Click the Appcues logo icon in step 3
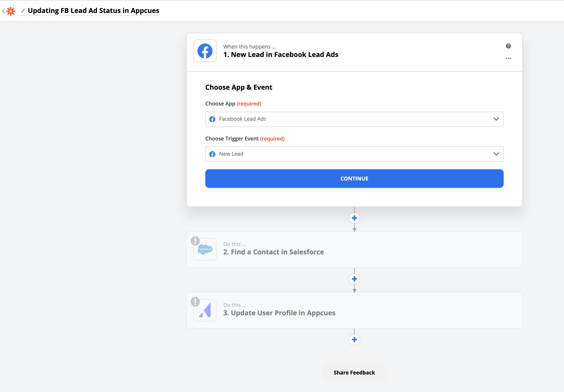The image size is (564, 392). click(x=205, y=310)
